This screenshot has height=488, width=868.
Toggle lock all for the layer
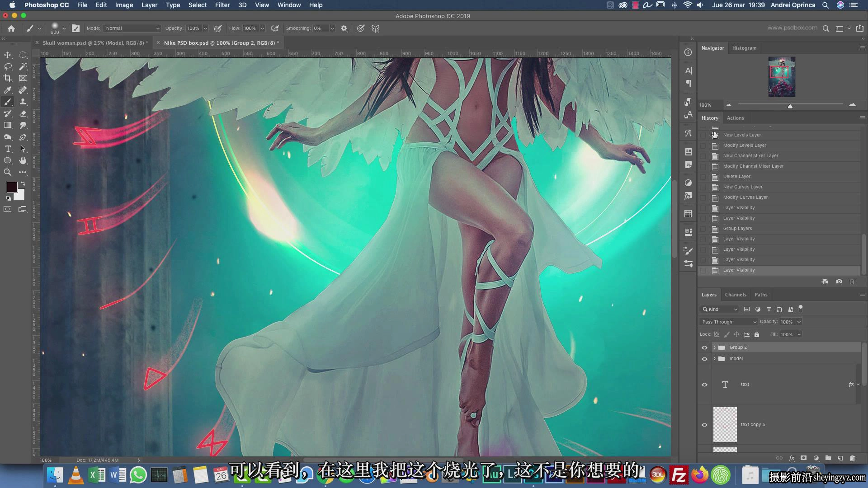pyautogui.click(x=757, y=335)
